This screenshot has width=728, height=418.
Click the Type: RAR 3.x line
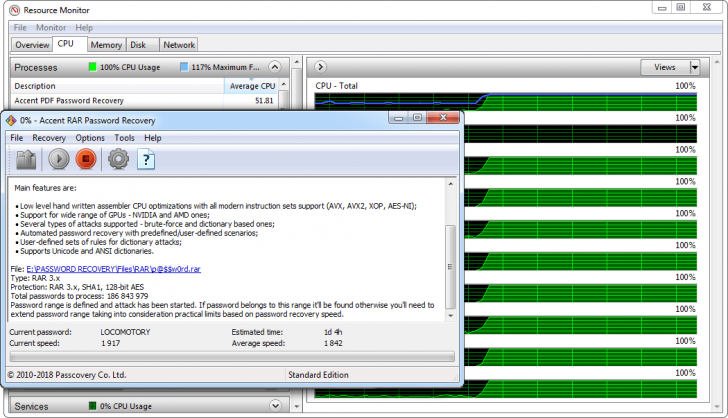(35, 278)
